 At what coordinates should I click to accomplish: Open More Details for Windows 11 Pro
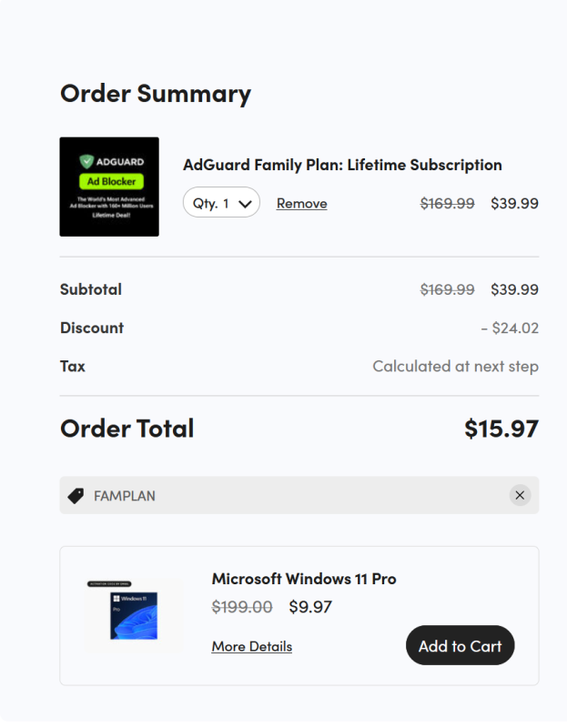[252, 646]
